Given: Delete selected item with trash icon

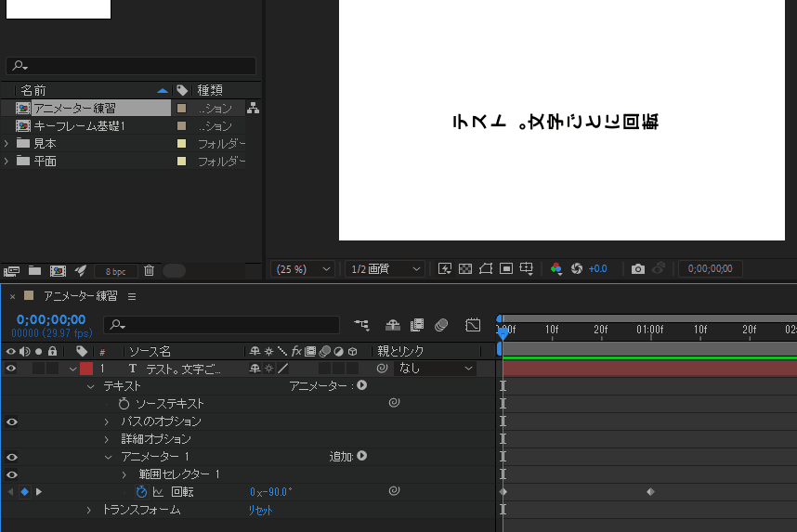Looking at the screenshot, I should 149,270.
